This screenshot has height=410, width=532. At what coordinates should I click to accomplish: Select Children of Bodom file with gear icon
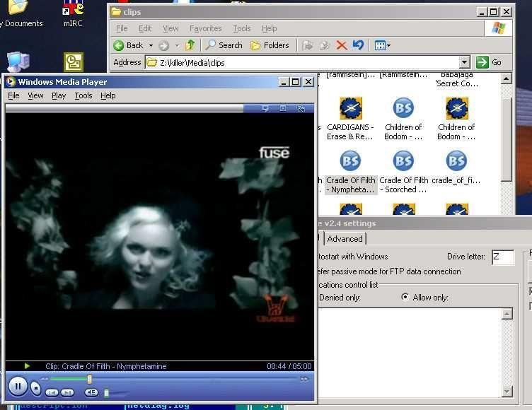[x=456, y=119]
